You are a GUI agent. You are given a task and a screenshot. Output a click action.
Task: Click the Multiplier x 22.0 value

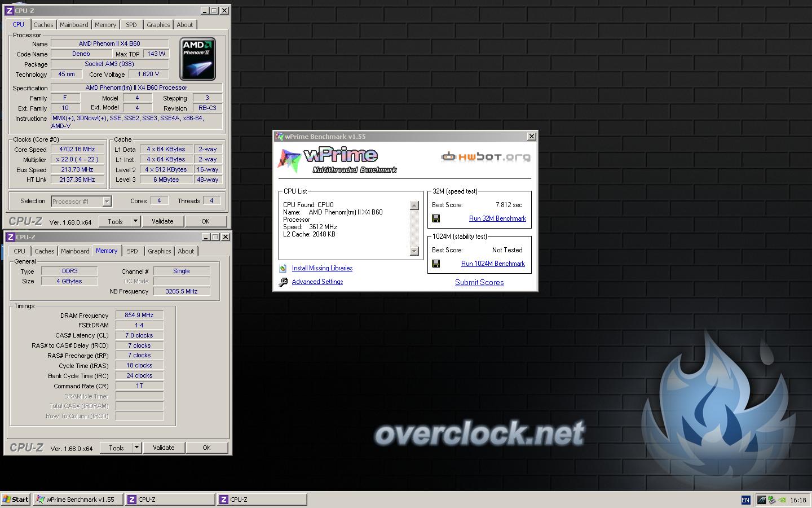[77, 159]
